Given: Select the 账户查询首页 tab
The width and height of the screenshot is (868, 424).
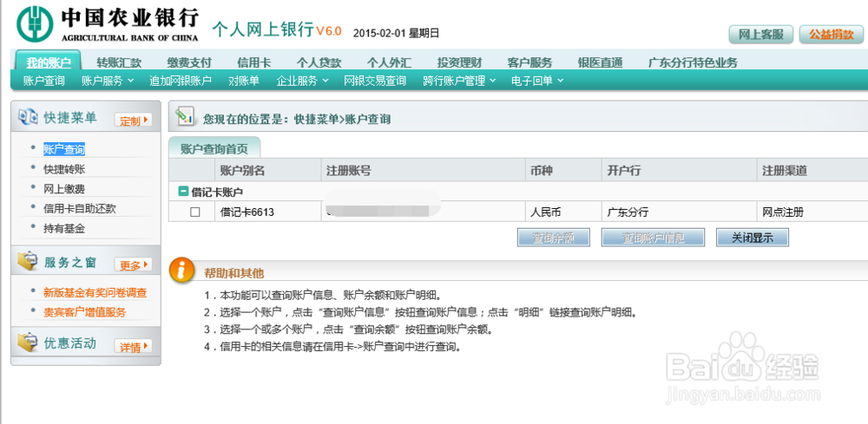Looking at the screenshot, I should [x=214, y=149].
